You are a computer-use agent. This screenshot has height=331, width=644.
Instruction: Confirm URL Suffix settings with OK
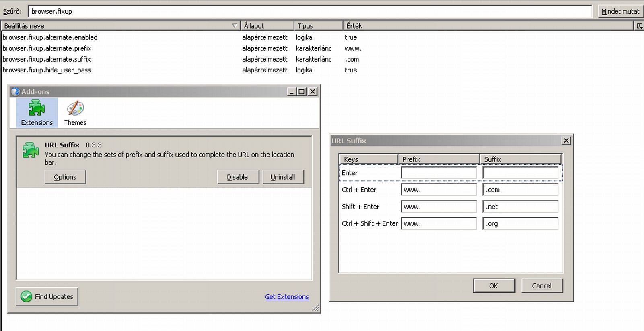494,285
